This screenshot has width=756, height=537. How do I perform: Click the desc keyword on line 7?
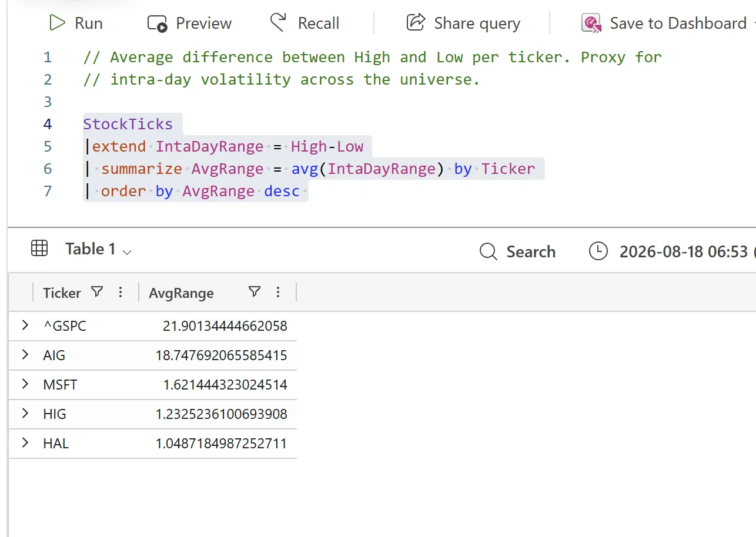(x=282, y=191)
